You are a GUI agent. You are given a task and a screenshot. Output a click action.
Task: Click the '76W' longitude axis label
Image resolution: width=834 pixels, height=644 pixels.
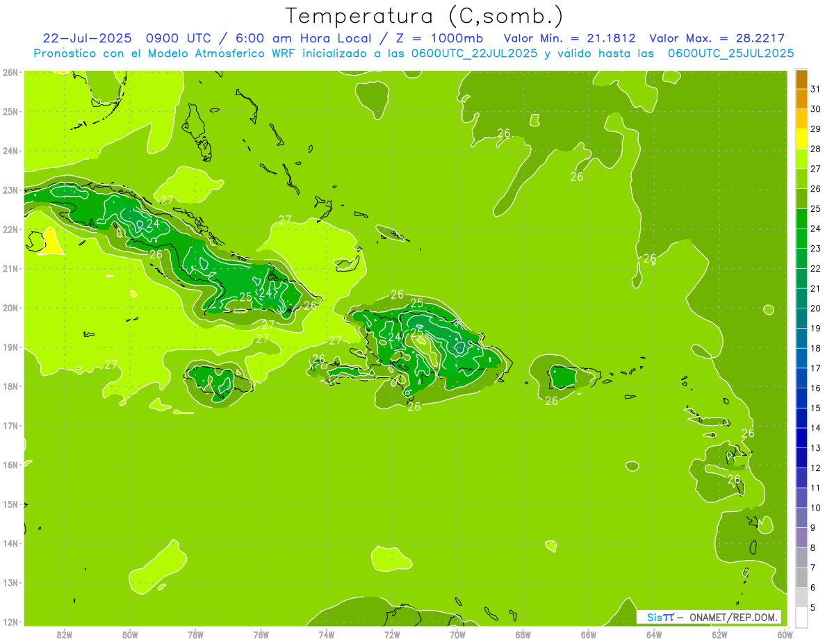[x=261, y=634]
